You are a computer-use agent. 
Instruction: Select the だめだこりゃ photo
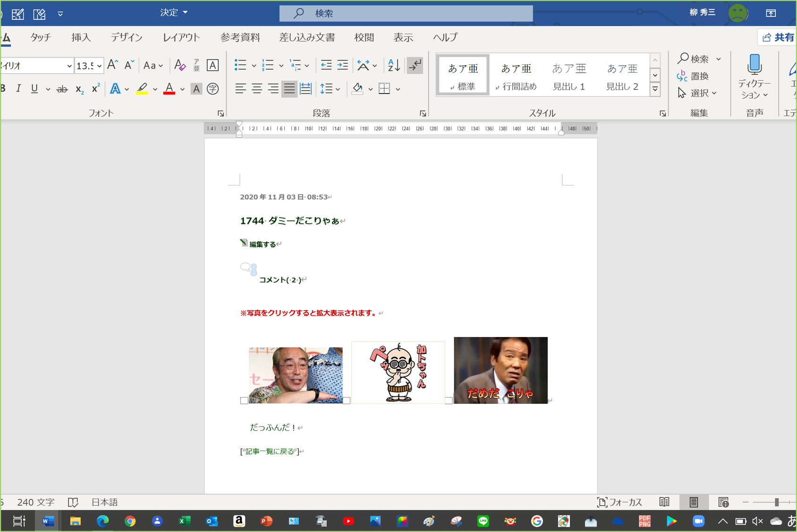point(500,370)
